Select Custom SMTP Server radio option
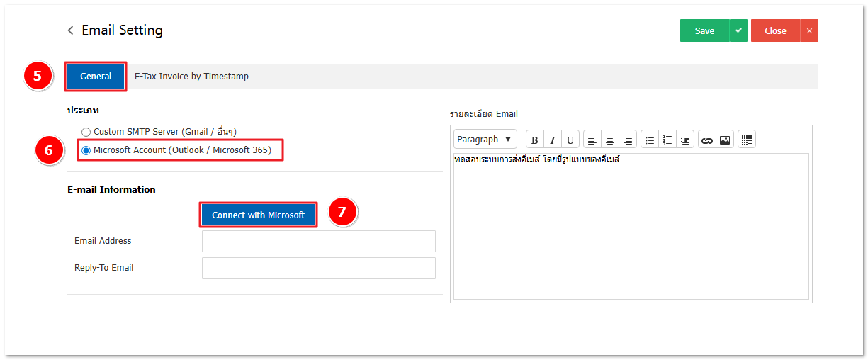The width and height of the screenshot is (868, 360). pyautogui.click(x=86, y=132)
